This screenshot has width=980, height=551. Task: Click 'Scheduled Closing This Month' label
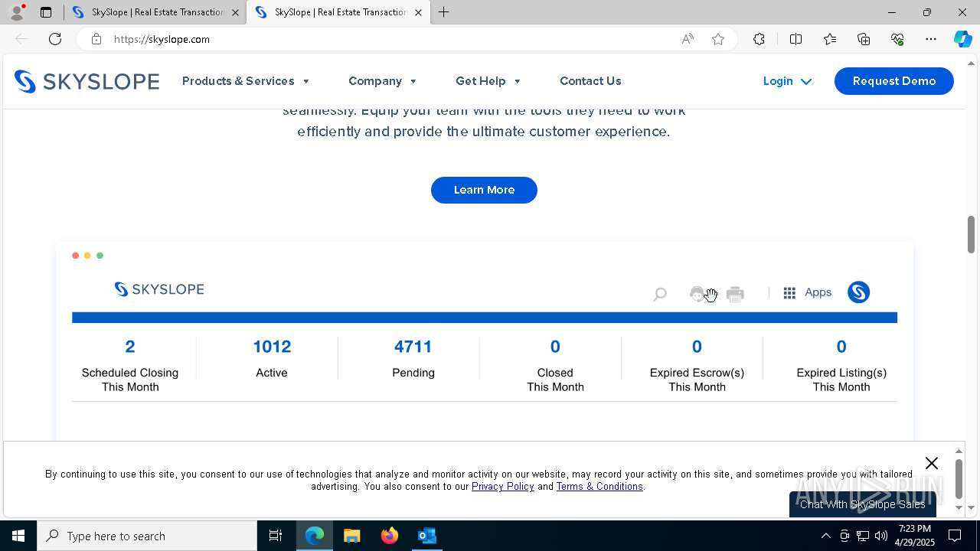(130, 380)
